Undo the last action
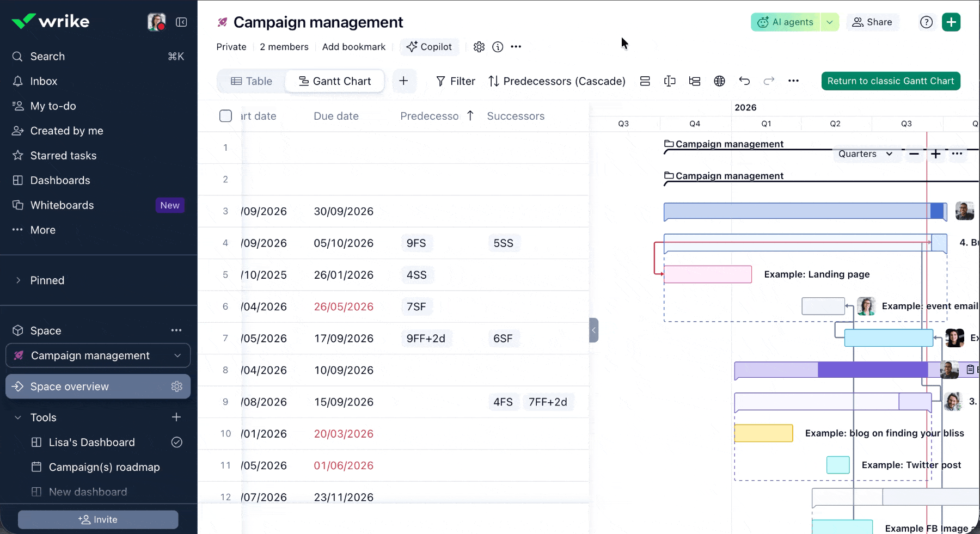This screenshot has width=980, height=534. pos(744,81)
